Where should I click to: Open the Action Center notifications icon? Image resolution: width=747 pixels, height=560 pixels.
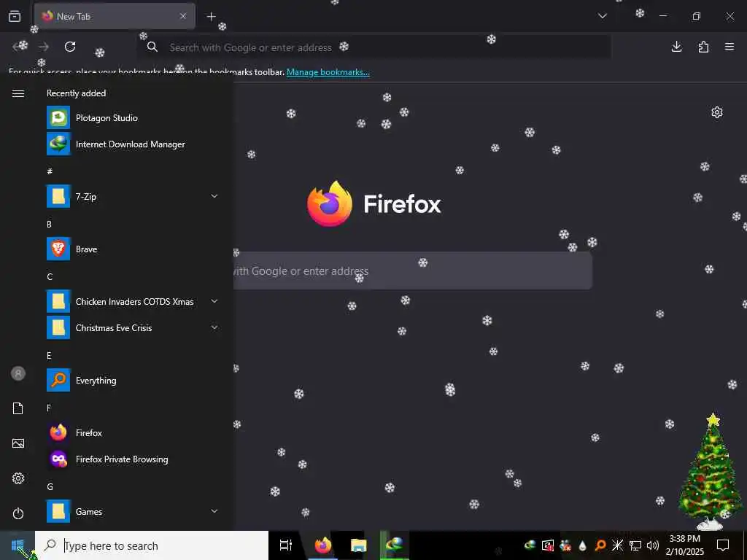[723, 545]
